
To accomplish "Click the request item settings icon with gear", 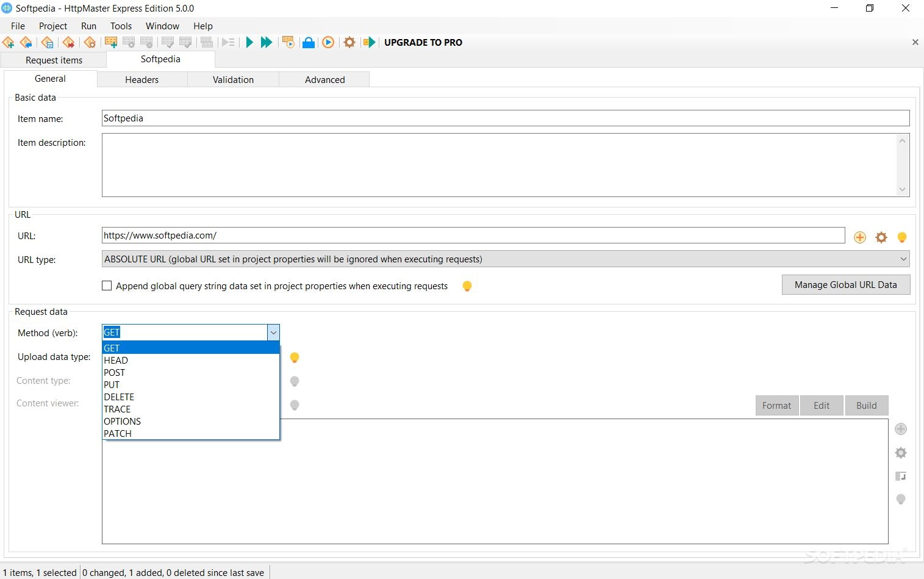I will click(x=129, y=43).
